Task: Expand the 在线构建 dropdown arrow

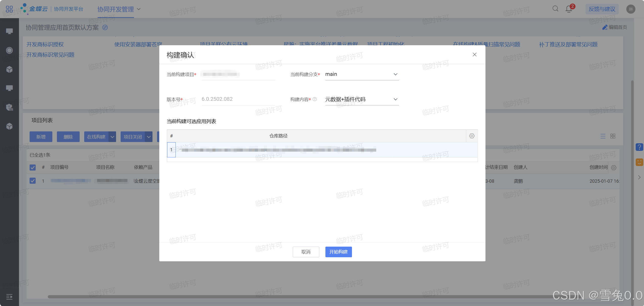Action: pos(113,137)
